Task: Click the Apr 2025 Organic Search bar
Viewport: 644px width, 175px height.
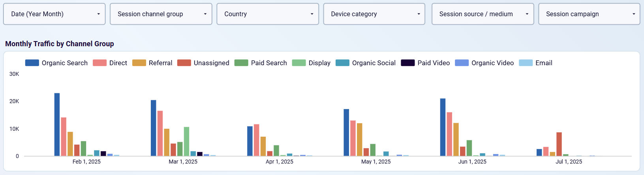Action: point(250,141)
